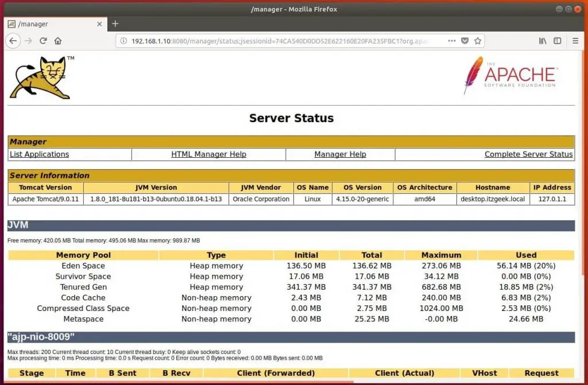Open the Library bookmarks icon
The width and height of the screenshot is (588, 385).
(x=543, y=41)
